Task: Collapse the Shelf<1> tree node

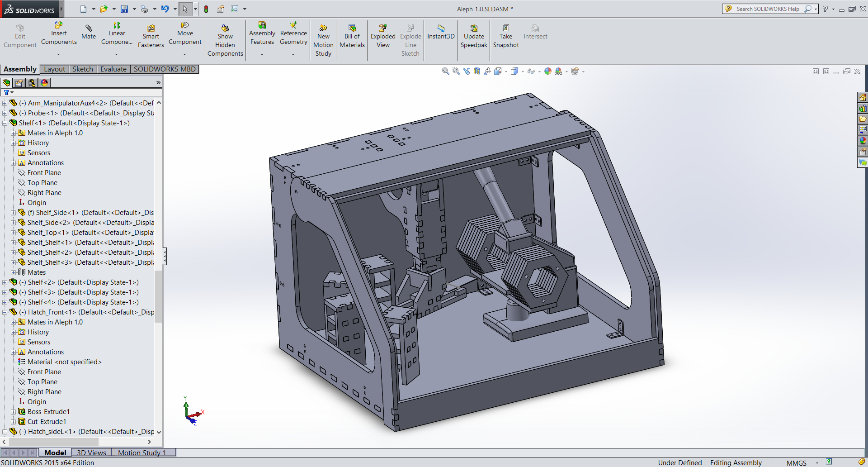Action: point(5,123)
